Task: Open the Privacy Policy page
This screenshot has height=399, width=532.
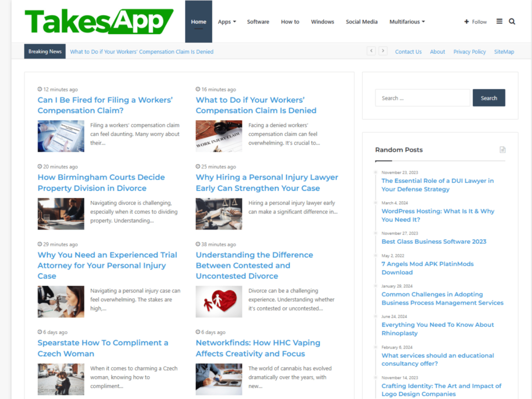Action: tap(469, 51)
